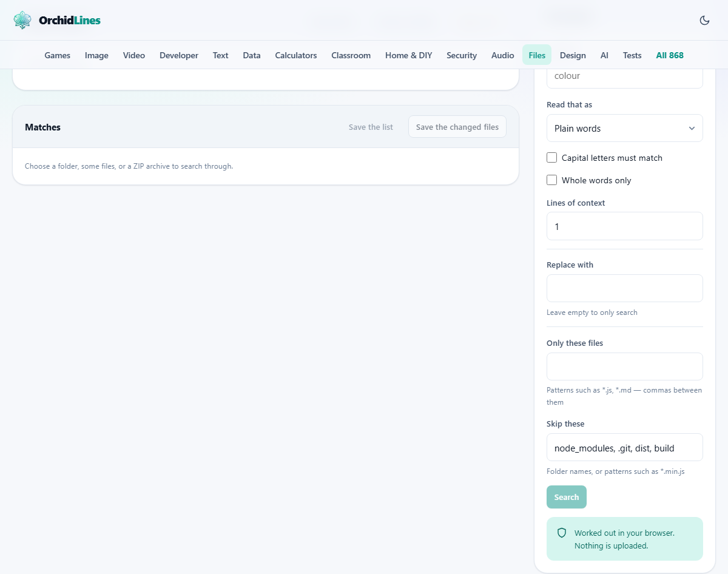The width and height of the screenshot is (728, 574).
Task: Select the Developer category tab
Action: pos(179,55)
